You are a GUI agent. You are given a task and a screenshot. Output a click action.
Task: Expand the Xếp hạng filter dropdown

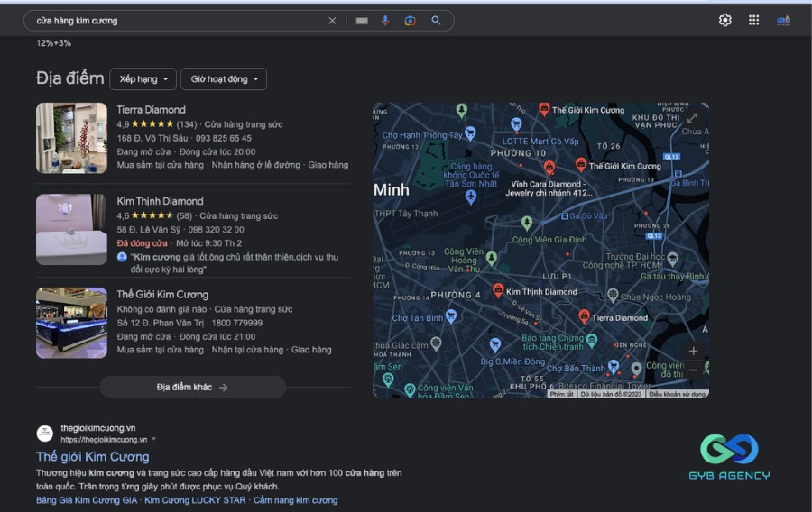pos(143,79)
